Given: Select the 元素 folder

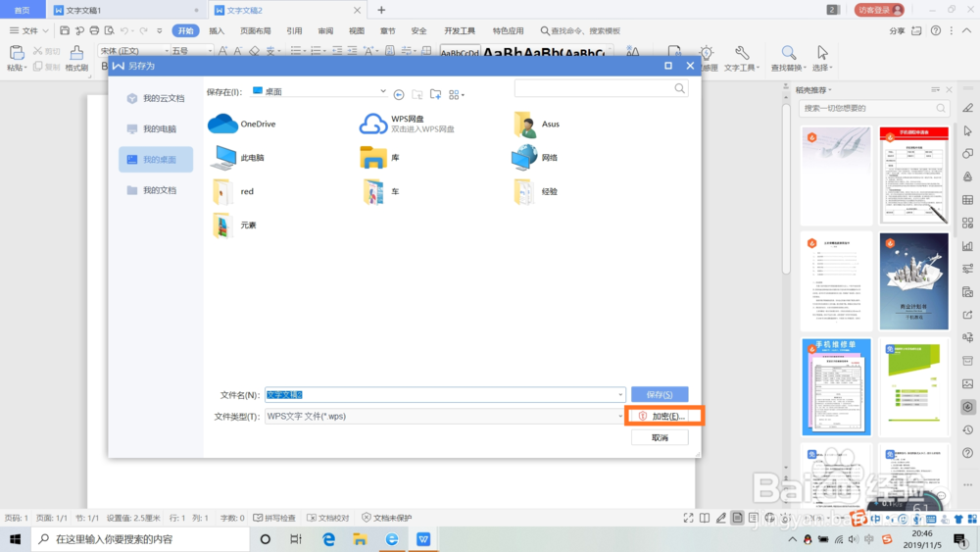Looking at the screenshot, I should (x=234, y=226).
